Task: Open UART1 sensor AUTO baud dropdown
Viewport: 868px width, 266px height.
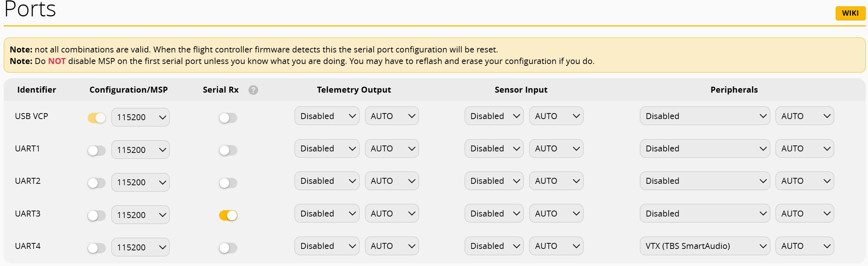Action: [556, 148]
